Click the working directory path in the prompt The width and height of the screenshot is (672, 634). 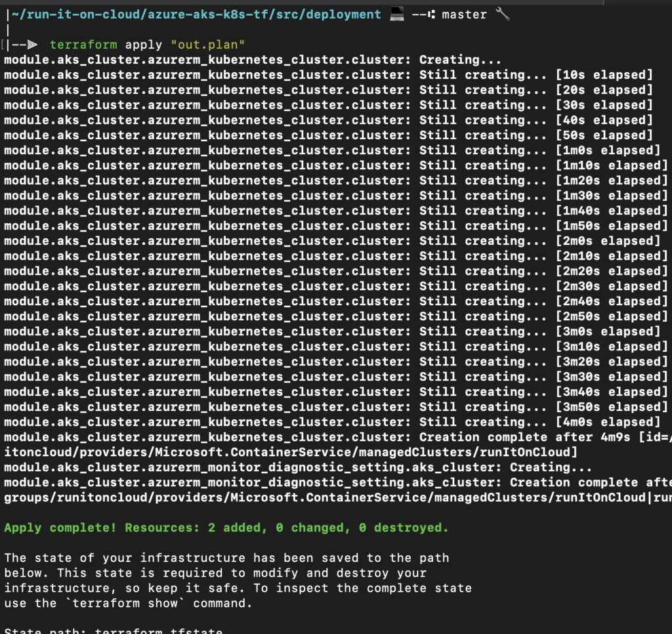(x=196, y=14)
